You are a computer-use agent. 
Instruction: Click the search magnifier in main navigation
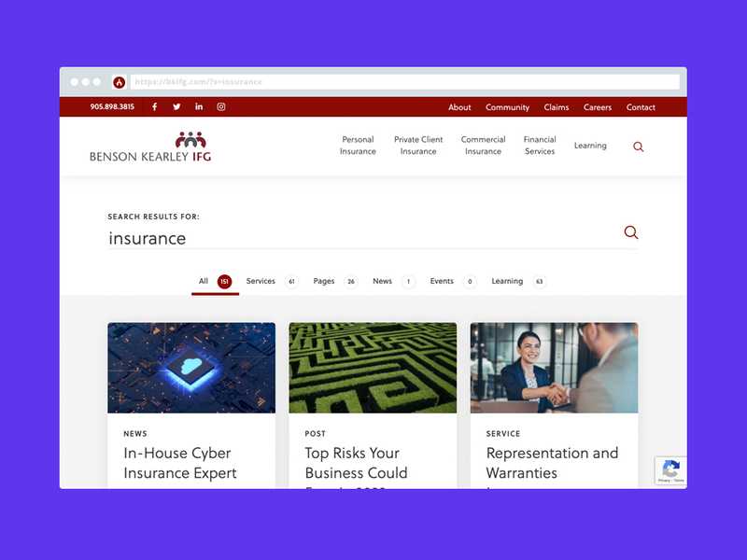click(639, 147)
